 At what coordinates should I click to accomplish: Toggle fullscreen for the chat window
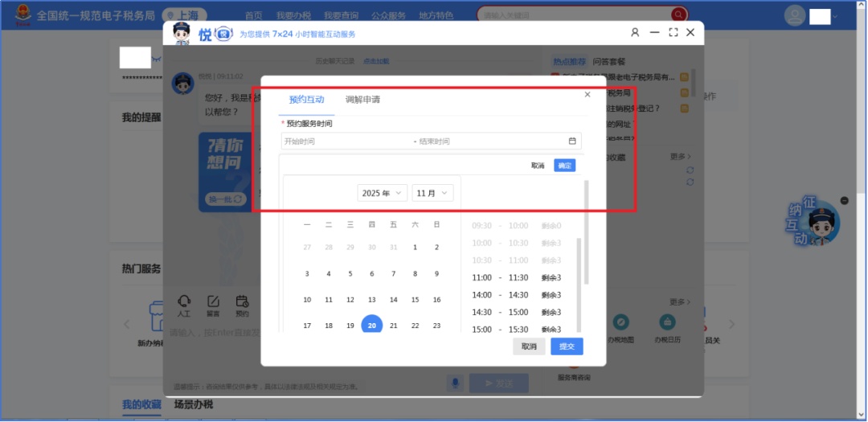point(673,33)
